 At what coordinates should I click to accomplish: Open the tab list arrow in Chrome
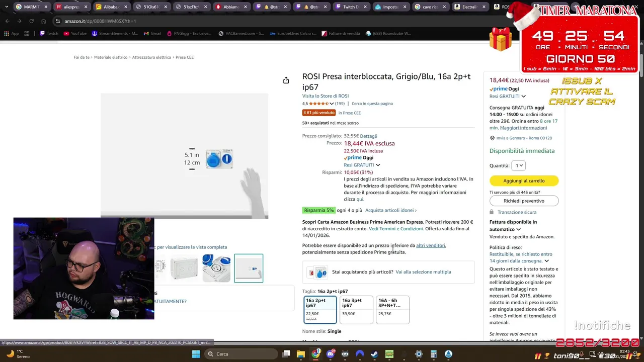click(7, 7)
